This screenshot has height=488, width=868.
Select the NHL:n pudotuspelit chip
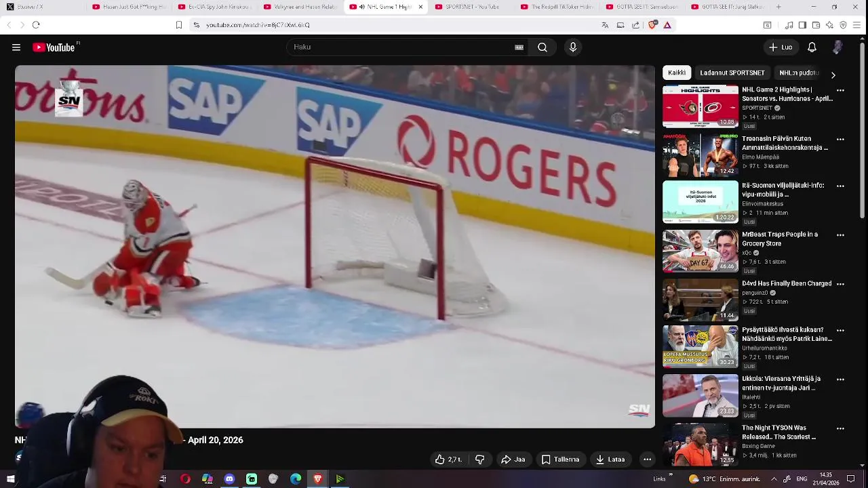click(799, 73)
